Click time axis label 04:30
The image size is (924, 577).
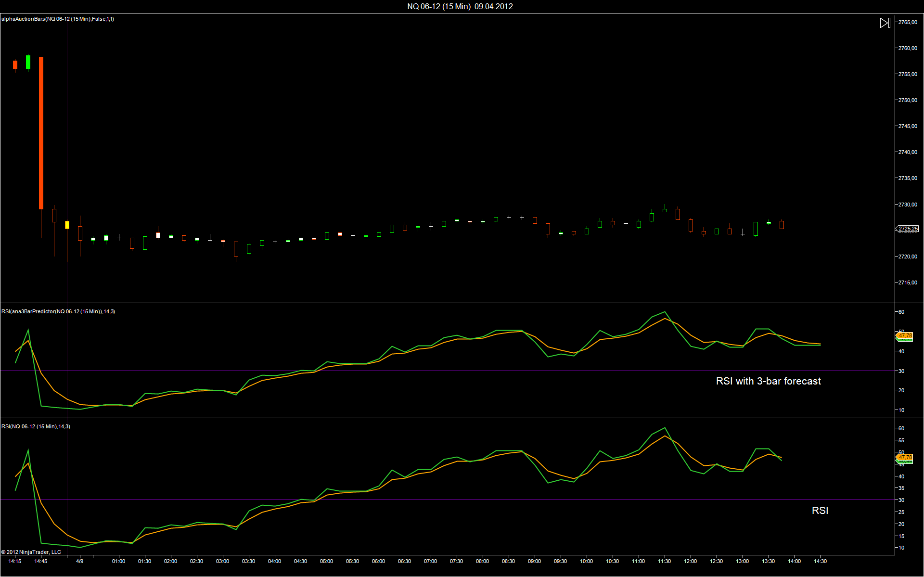(x=301, y=561)
